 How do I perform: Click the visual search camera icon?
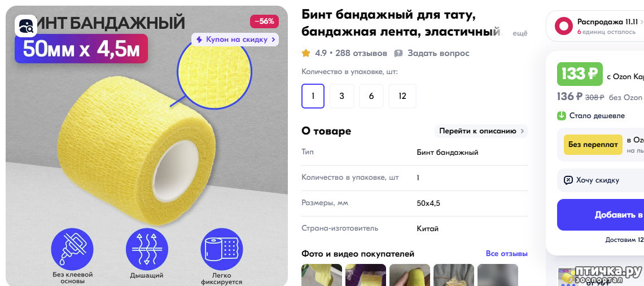click(26, 27)
